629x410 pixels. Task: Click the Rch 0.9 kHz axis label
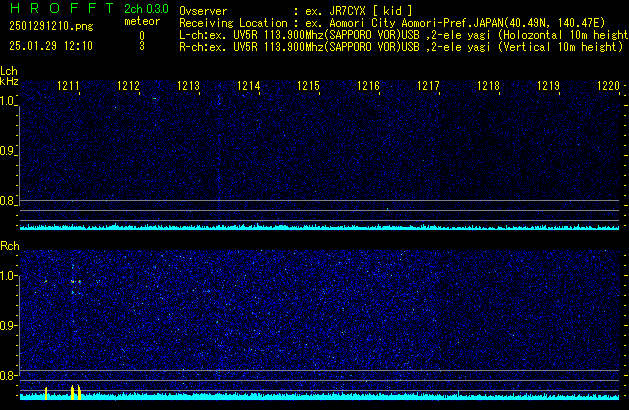[x=7, y=325]
